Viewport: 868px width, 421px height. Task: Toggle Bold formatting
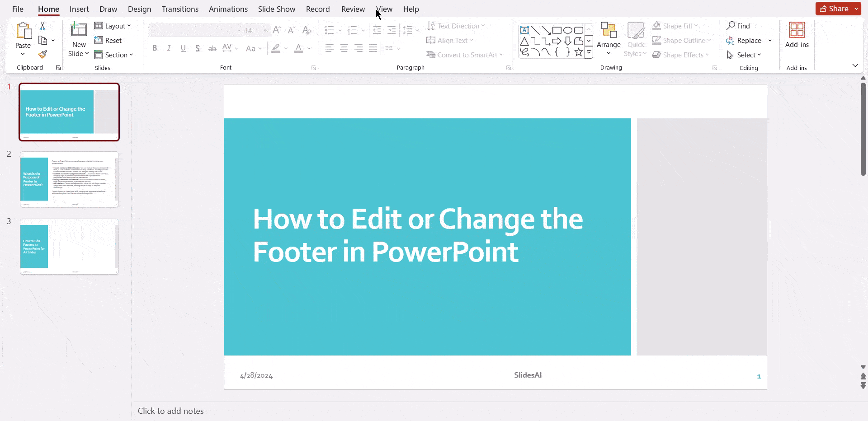pos(155,48)
